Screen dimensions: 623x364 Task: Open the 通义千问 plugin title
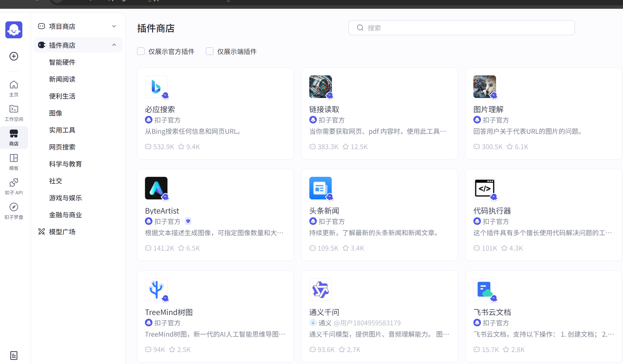324,312
